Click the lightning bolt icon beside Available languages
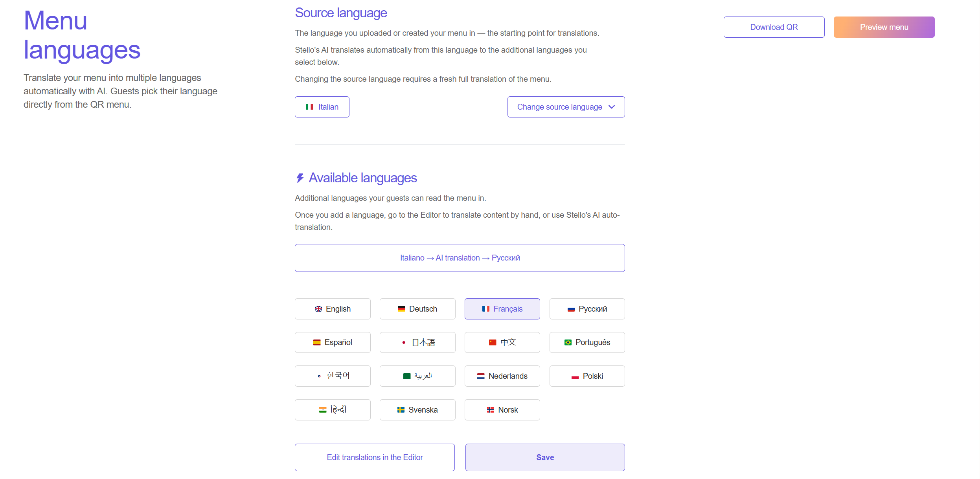Viewport: 980px width, 479px height. (300, 178)
